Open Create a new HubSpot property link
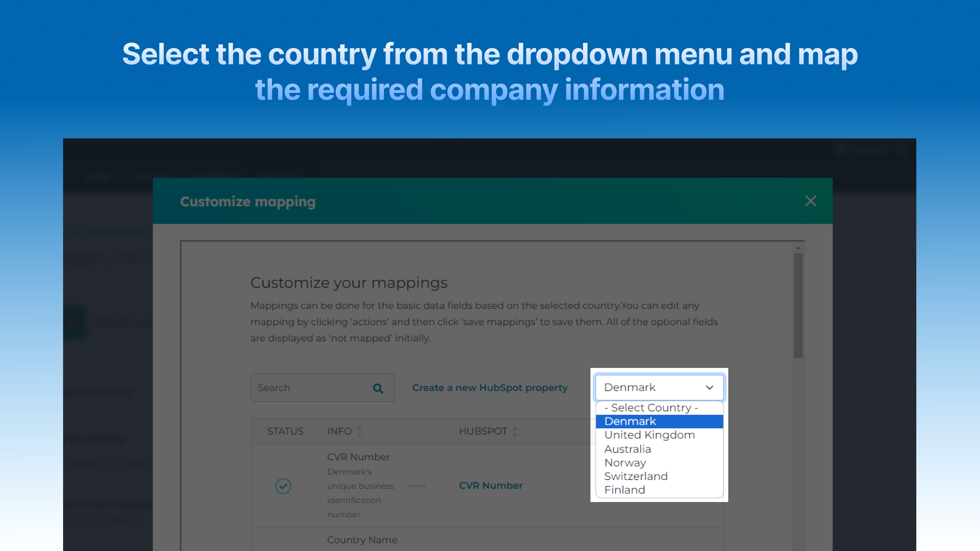Viewport: 980px width, 551px height. (x=490, y=388)
